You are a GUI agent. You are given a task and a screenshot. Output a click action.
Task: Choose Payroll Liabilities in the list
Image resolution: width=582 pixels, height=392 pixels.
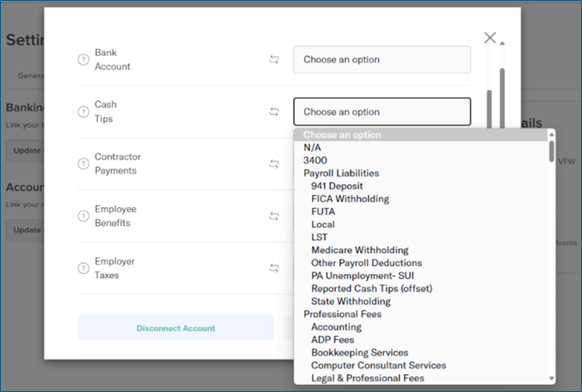click(x=421, y=173)
